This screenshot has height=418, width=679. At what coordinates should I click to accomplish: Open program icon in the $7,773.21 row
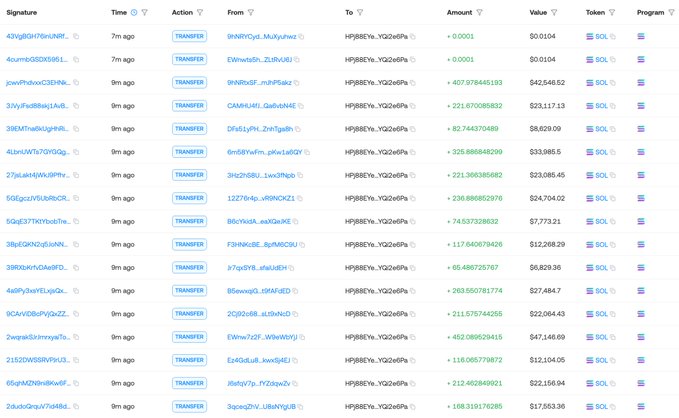coord(641,221)
